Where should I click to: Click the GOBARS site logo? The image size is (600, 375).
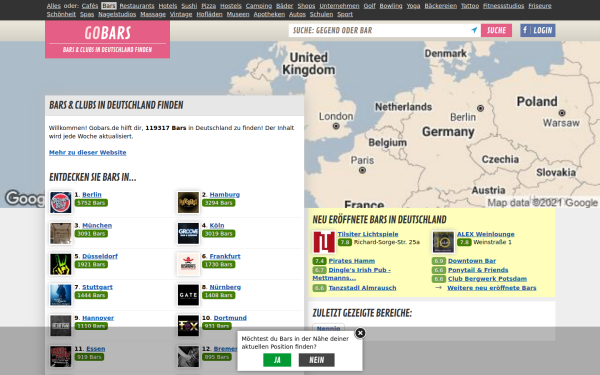click(108, 39)
